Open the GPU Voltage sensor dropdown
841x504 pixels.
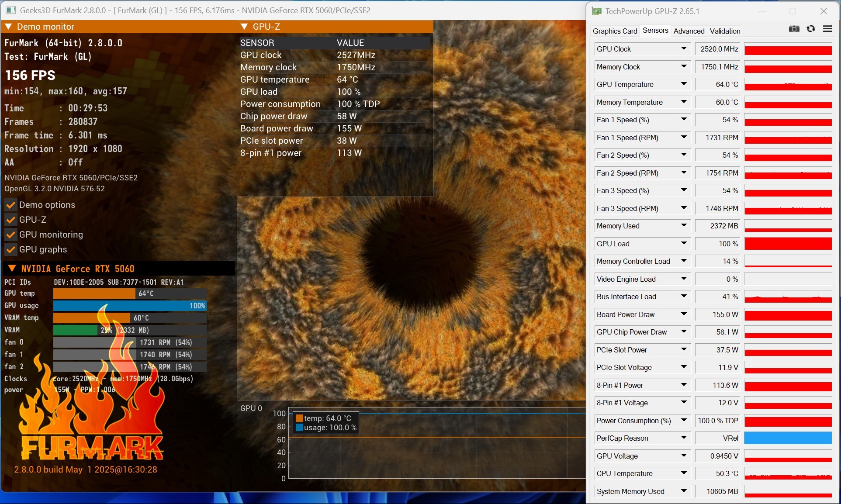click(684, 456)
